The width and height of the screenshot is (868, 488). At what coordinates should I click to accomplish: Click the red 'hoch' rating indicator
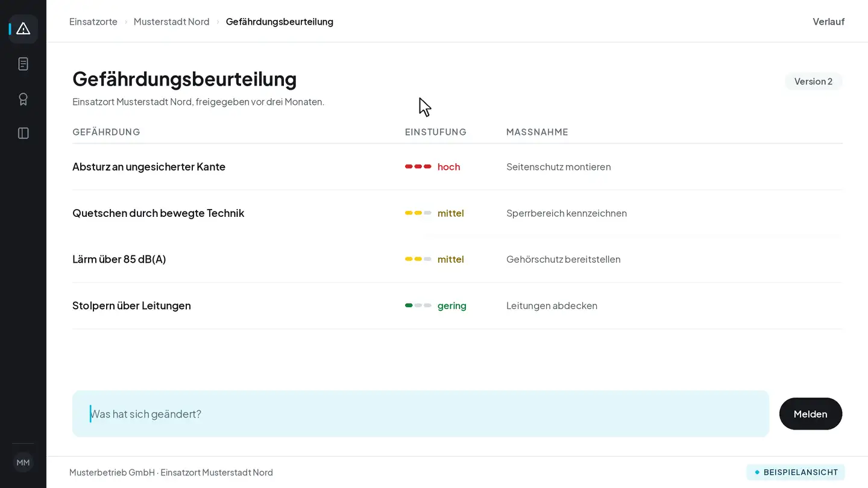pyautogui.click(x=433, y=167)
